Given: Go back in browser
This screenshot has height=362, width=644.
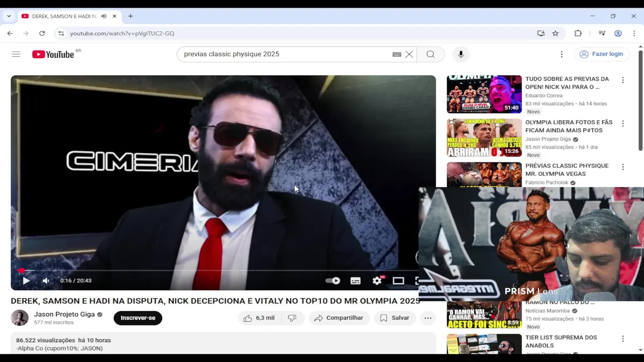Looking at the screenshot, I should [10, 33].
